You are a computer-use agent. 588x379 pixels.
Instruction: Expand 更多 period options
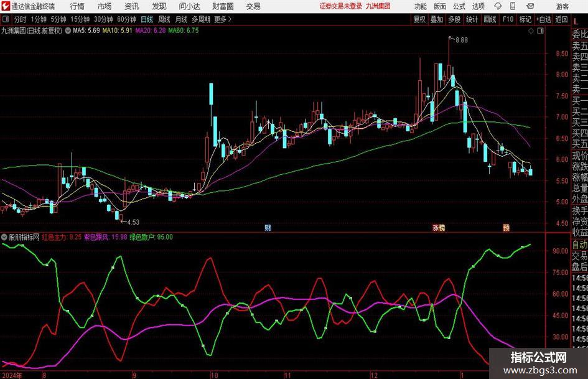coord(223,19)
